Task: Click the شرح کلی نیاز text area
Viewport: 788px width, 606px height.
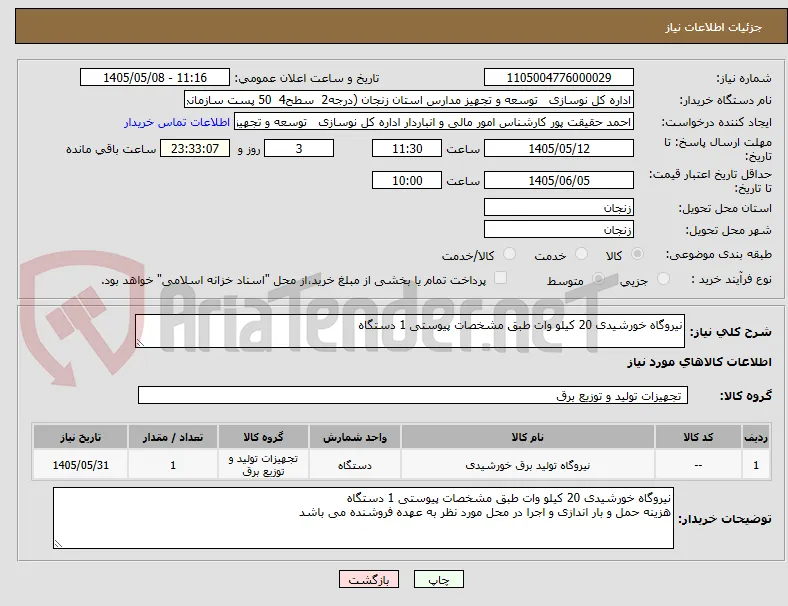Action: [410, 331]
